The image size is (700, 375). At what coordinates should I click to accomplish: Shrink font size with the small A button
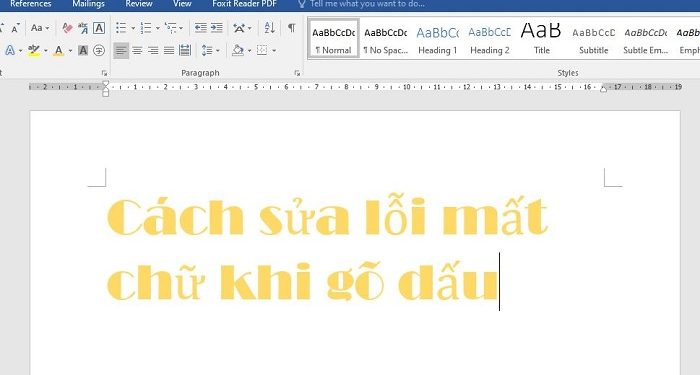point(15,29)
